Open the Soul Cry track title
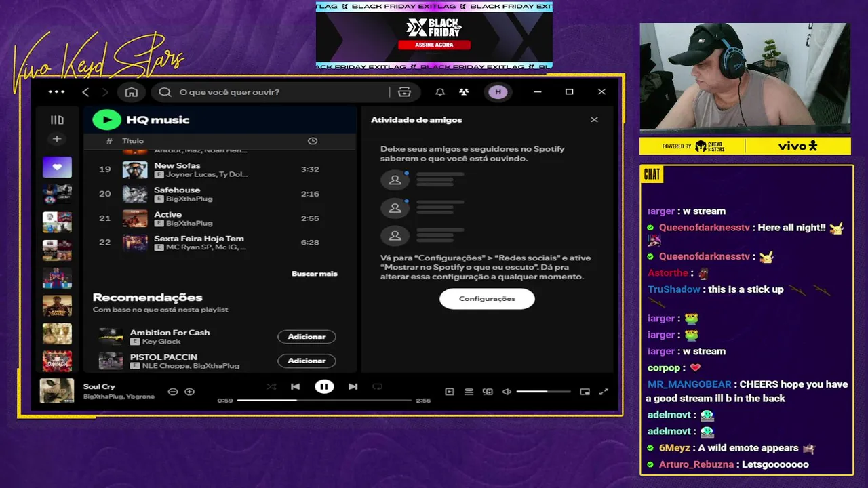Screen dimensions: 868x488 click(x=99, y=386)
